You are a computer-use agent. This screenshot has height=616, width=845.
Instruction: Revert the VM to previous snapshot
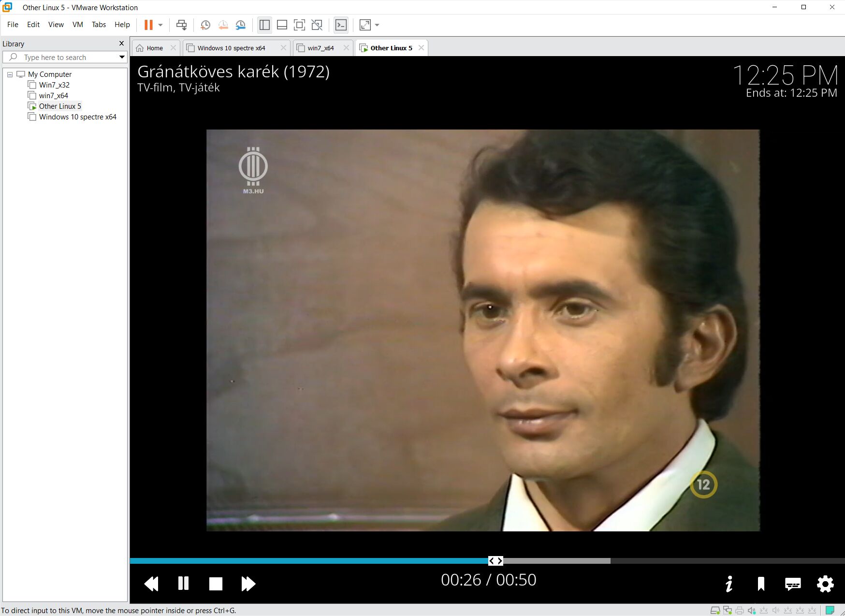(223, 25)
